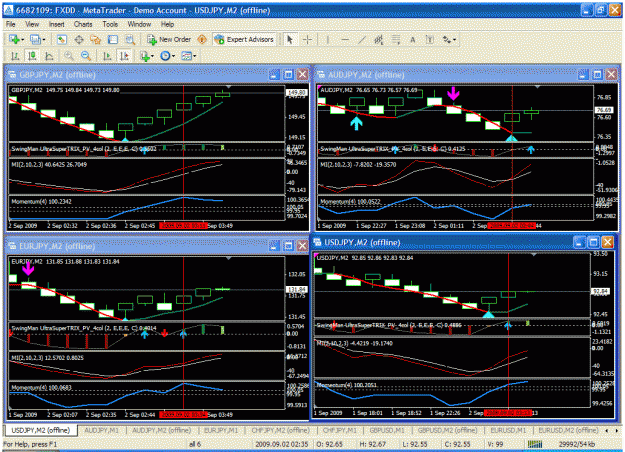Open the View menu
The width and height of the screenshot is (625, 452).
[x=32, y=24]
